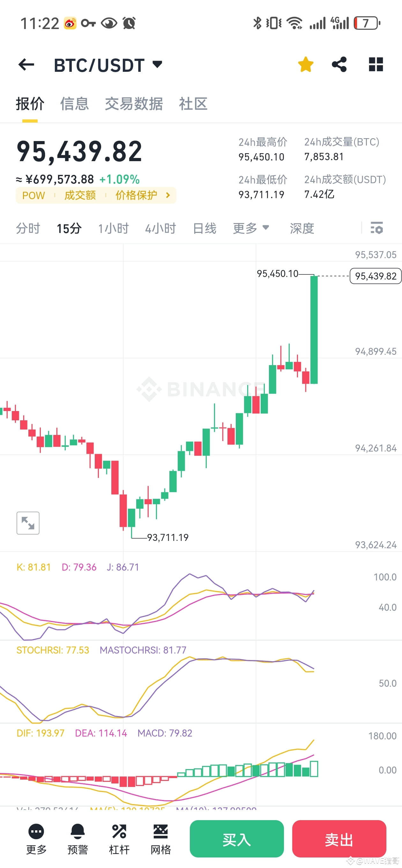Expand tags with the orange chevron

tap(168, 195)
